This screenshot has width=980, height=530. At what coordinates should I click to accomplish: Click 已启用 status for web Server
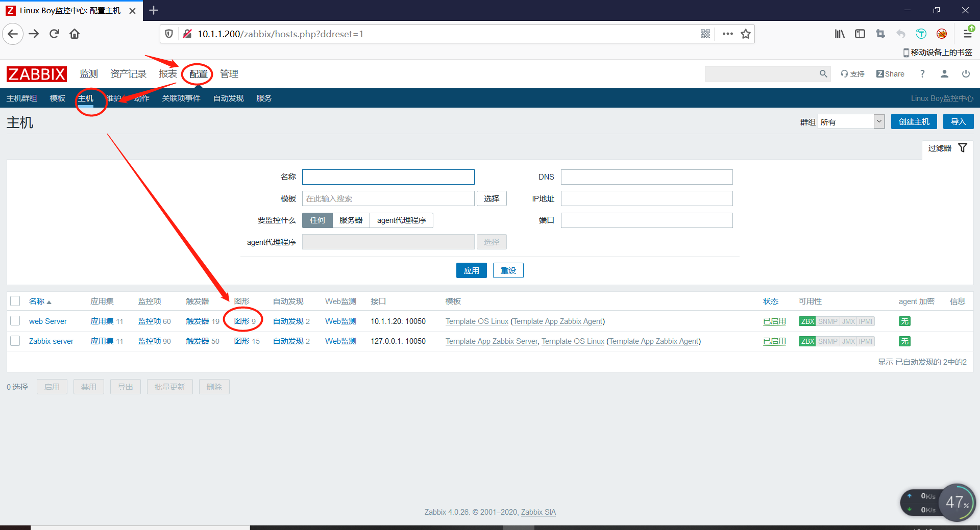point(774,321)
